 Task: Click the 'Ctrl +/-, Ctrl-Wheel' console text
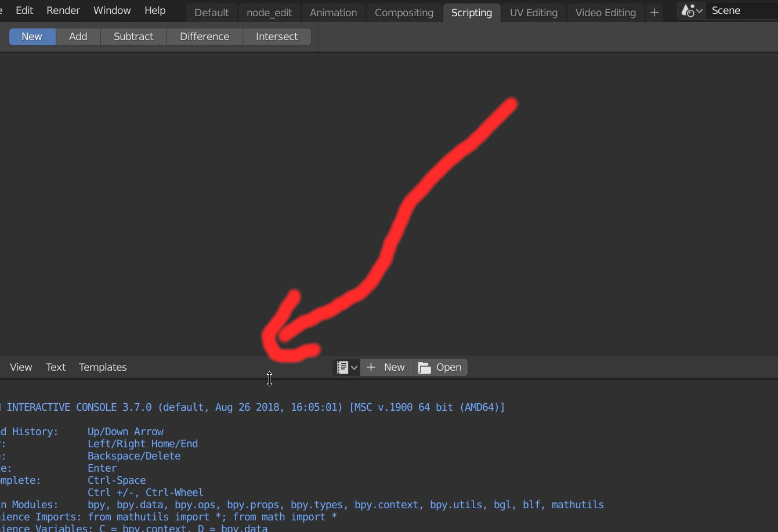point(146,493)
